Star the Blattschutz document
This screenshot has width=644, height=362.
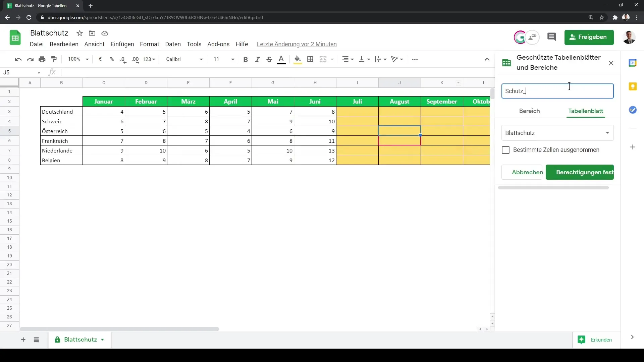(x=79, y=33)
